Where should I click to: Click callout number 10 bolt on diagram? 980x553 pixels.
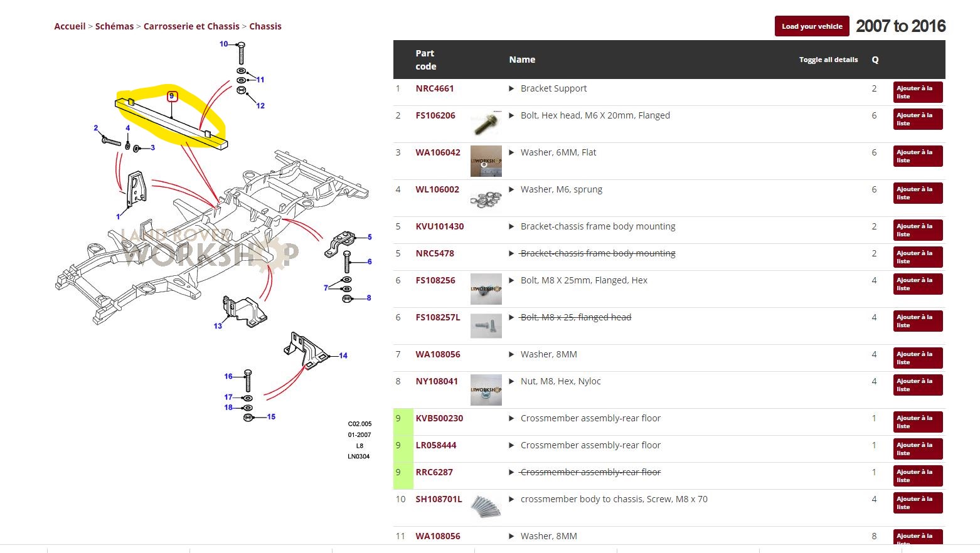click(x=223, y=44)
